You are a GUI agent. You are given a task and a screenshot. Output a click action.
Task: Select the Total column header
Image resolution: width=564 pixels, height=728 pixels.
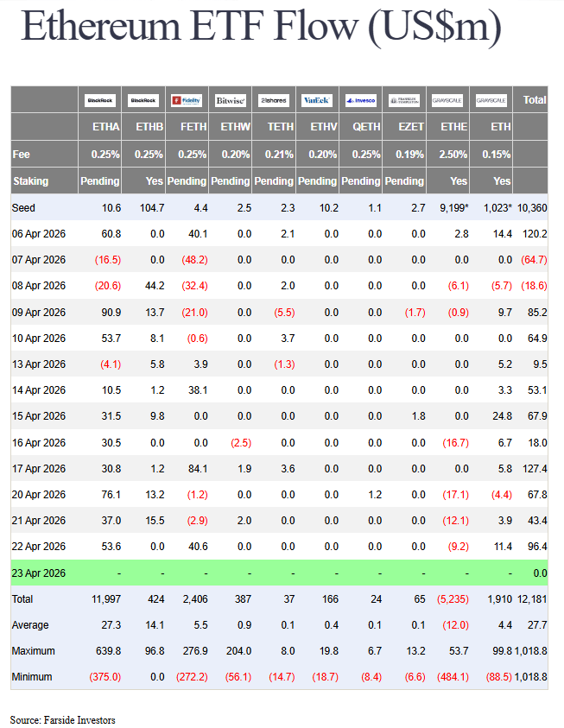coord(534,100)
